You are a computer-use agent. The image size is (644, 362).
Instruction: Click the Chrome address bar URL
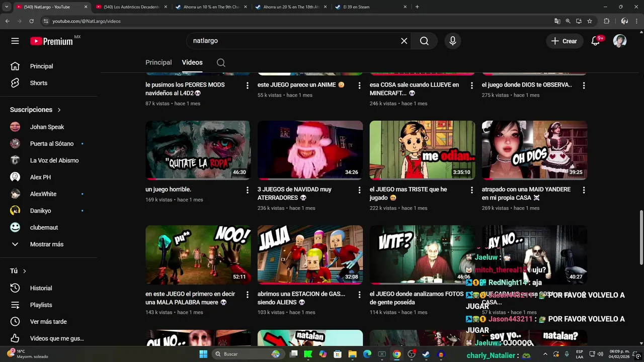click(x=87, y=21)
